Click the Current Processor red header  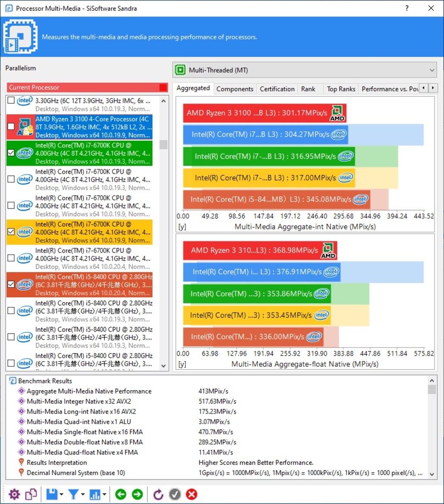pos(88,88)
